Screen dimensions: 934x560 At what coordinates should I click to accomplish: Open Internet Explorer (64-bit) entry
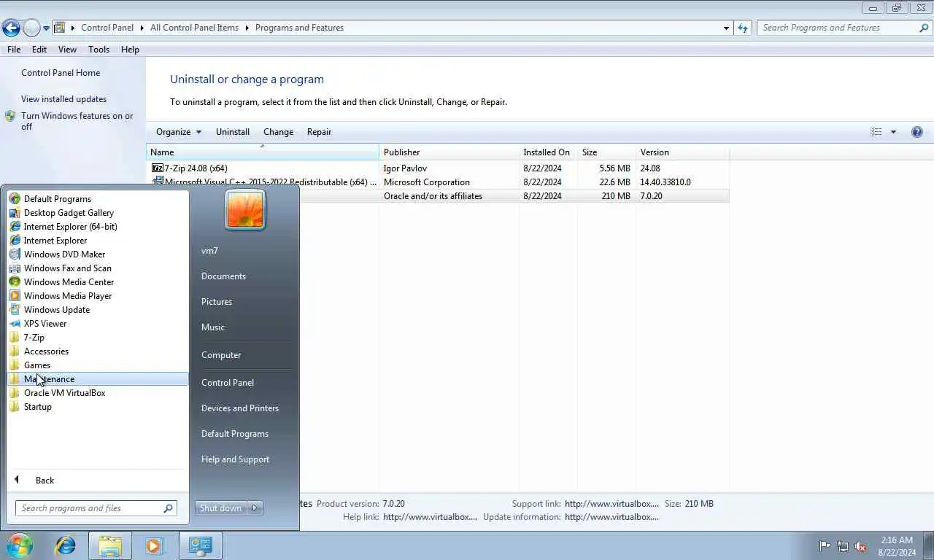click(x=70, y=226)
